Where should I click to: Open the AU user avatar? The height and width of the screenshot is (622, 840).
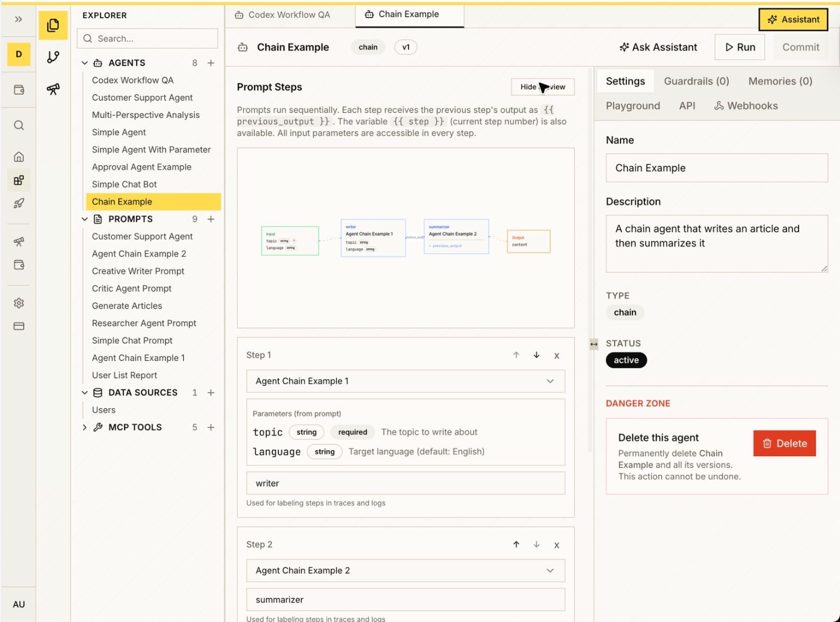[19, 604]
